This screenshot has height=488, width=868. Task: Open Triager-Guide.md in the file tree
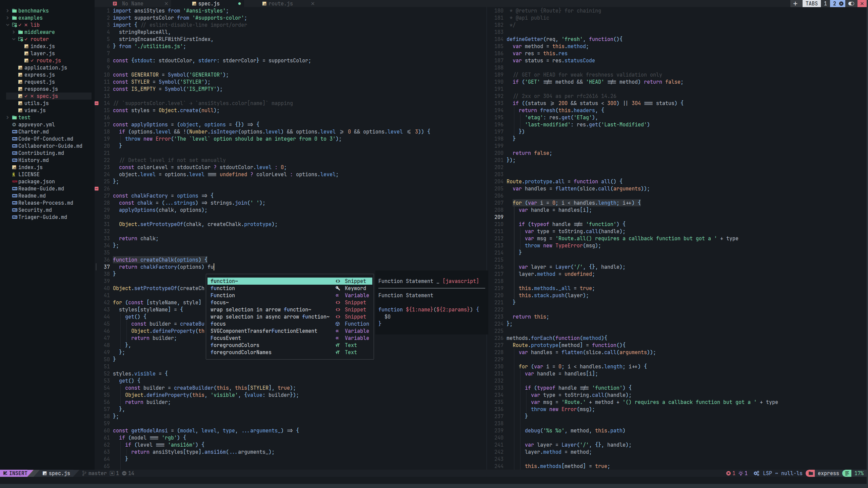click(x=42, y=217)
